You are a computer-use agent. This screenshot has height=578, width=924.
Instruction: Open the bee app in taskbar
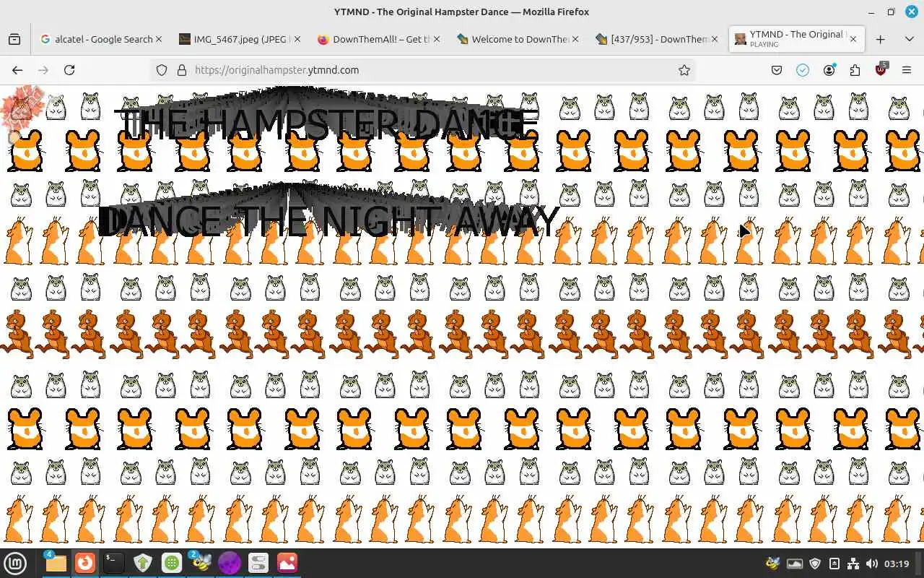[201, 563]
